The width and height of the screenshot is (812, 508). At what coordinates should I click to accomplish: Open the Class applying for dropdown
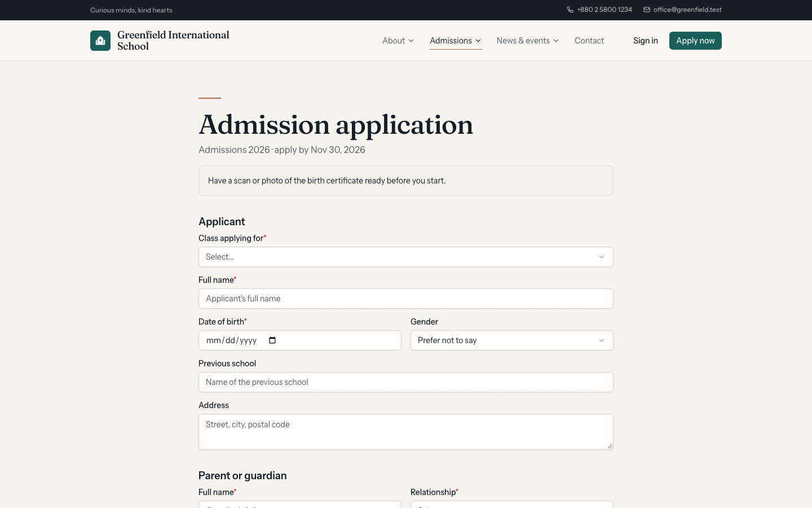click(x=406, y=257)
